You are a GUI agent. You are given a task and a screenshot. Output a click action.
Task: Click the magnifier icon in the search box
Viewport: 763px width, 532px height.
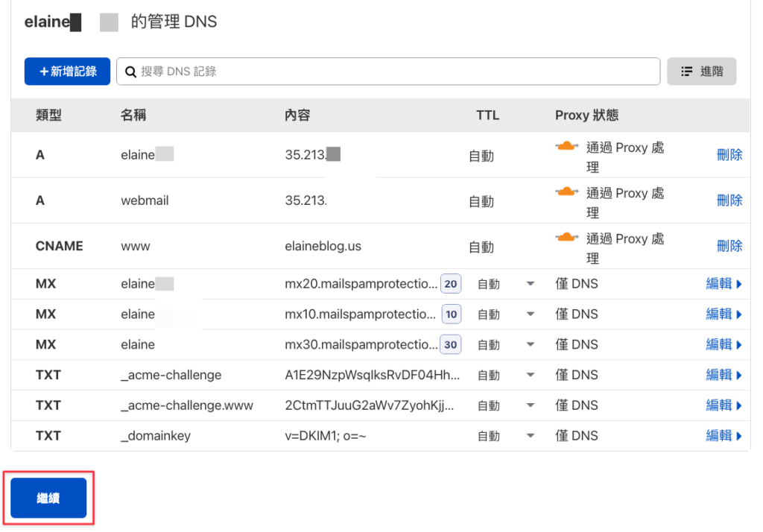click(x=130, y=72)
